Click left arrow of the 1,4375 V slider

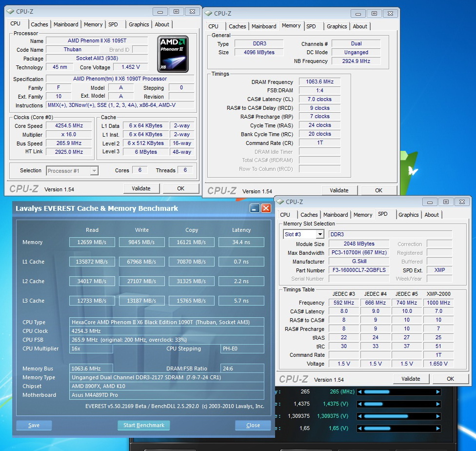359,404
